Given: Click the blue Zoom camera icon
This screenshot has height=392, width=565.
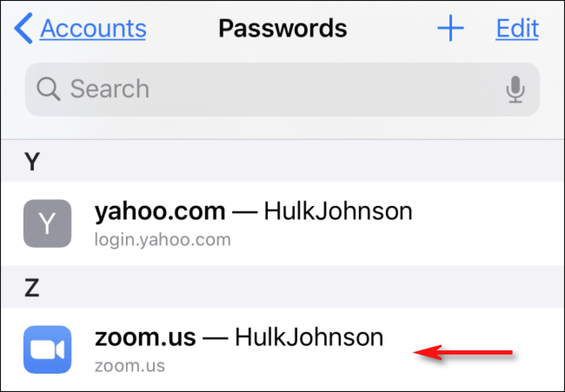Looking at the screenshot, I should (x=47, y=350).
